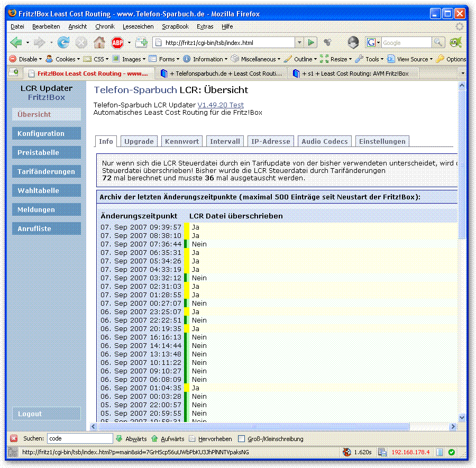The image size is (476, 468).
Task: Reload the page with the blue refresh icon
Action: coord(63,42)
